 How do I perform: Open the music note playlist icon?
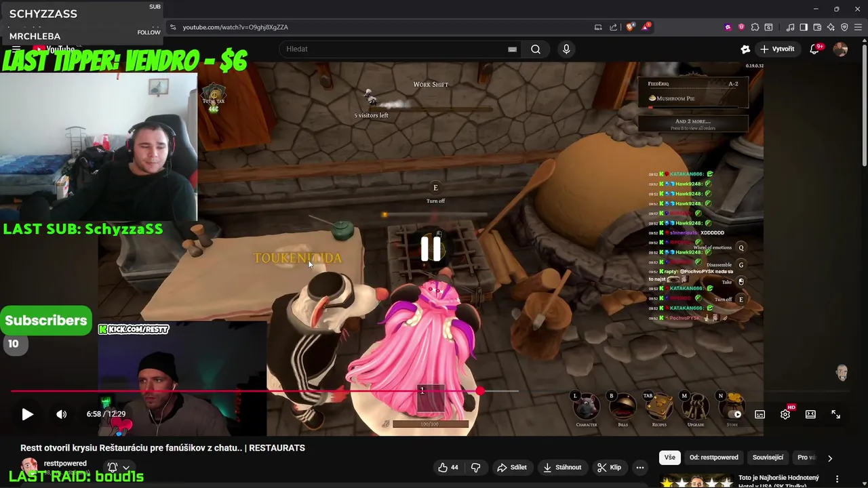(x=790, y=27)
